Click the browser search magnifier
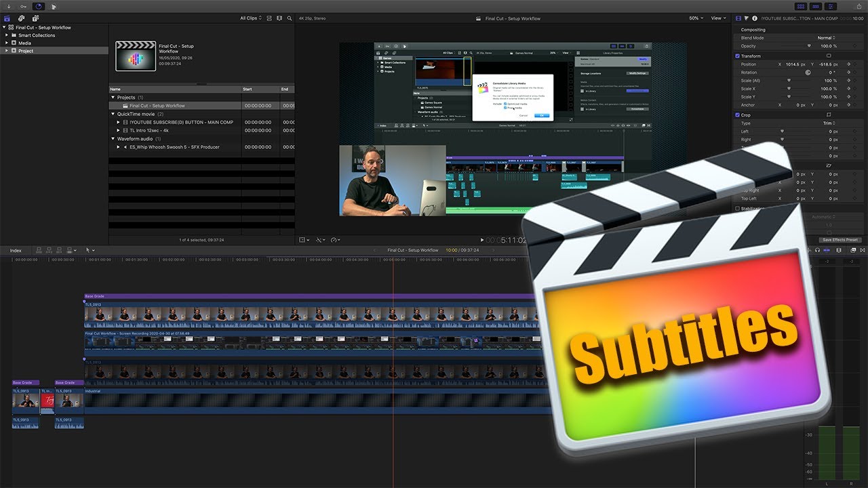The width and height of the screenshot is (868, 488). (290, 18)
